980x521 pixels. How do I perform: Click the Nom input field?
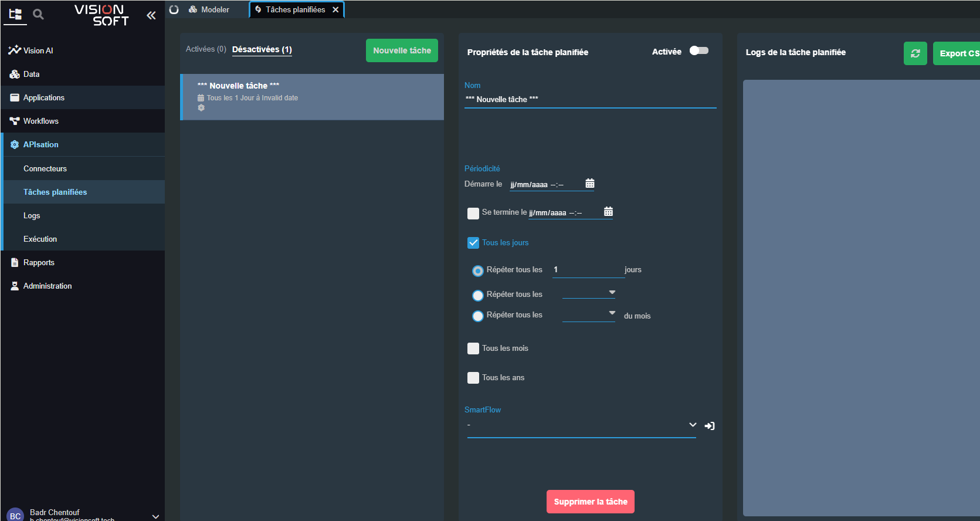pos(590,100)
